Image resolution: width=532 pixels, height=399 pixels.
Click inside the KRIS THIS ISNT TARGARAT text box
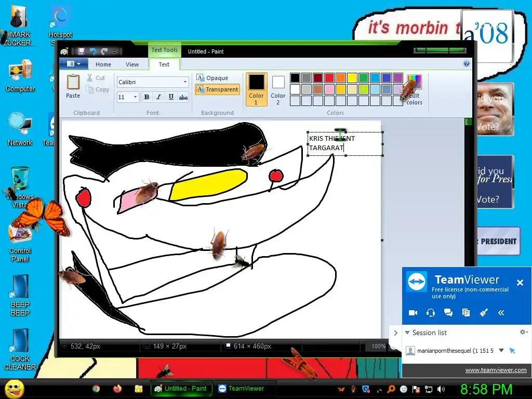(345, 143)
